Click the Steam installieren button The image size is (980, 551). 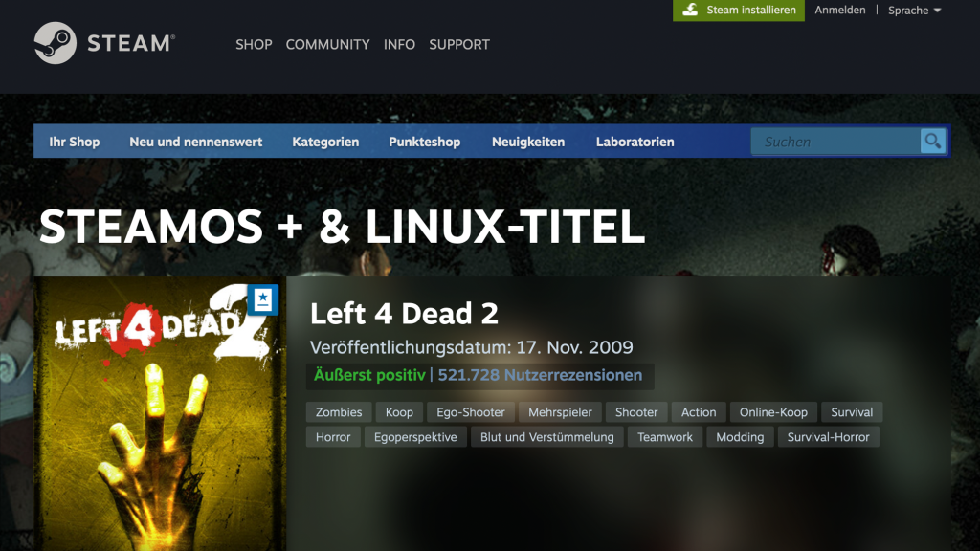click(x=739, y=10)
